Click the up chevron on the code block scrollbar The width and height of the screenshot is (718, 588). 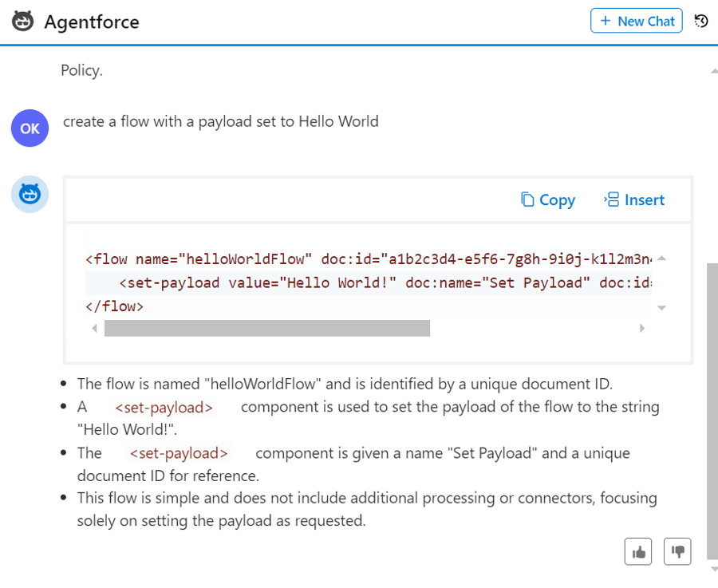(x=661, y=258)
